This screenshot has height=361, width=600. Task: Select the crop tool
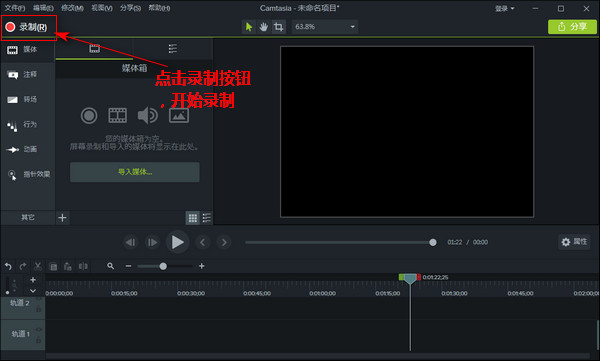[x=279, y=27]
